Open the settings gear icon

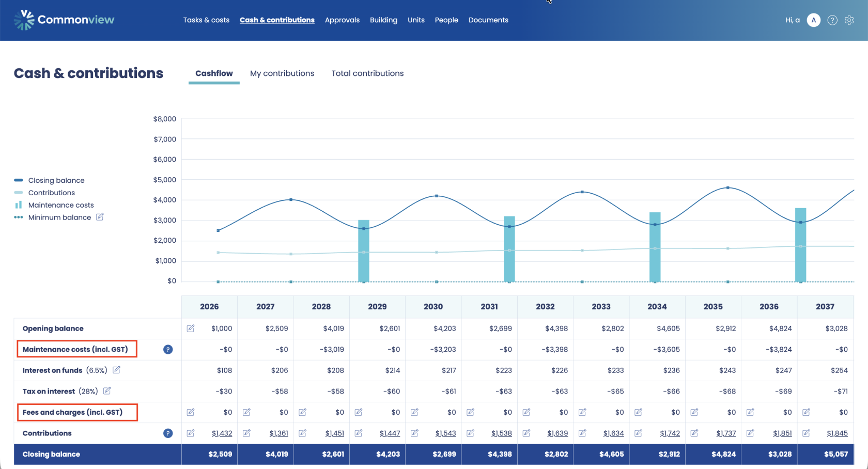(849, 20)
